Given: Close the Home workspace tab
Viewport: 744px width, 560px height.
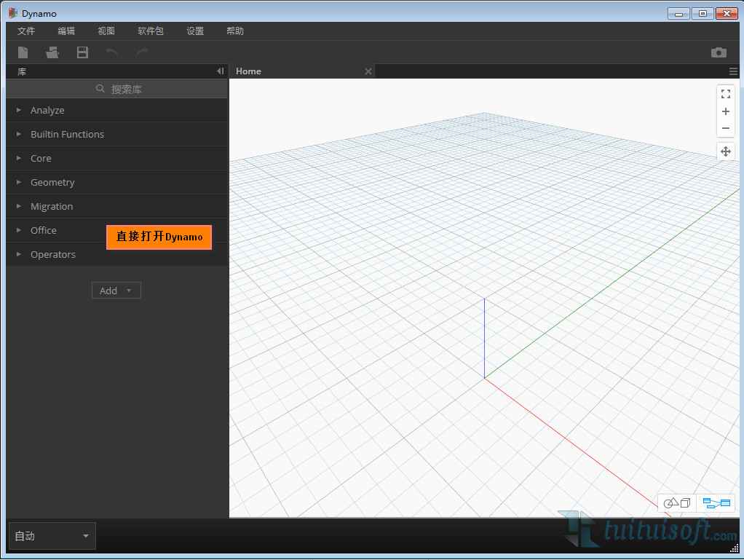Looking at the screenshot, I should 368,71.
